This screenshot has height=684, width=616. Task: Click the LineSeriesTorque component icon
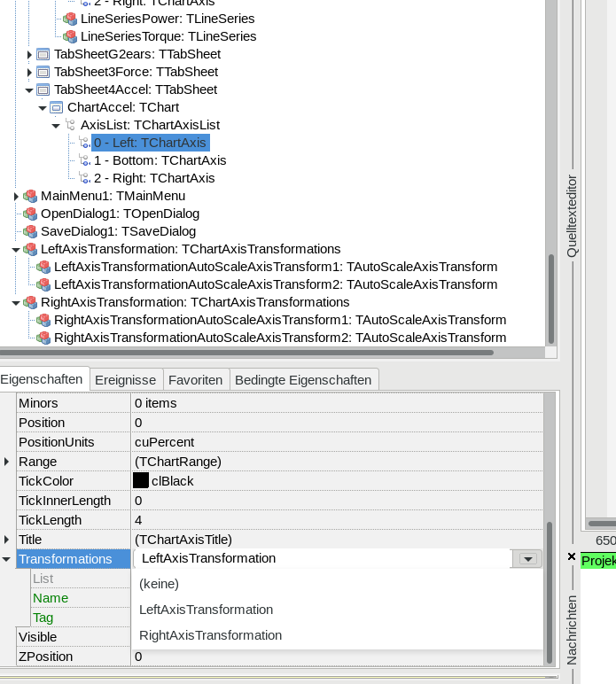pos(70,36)
